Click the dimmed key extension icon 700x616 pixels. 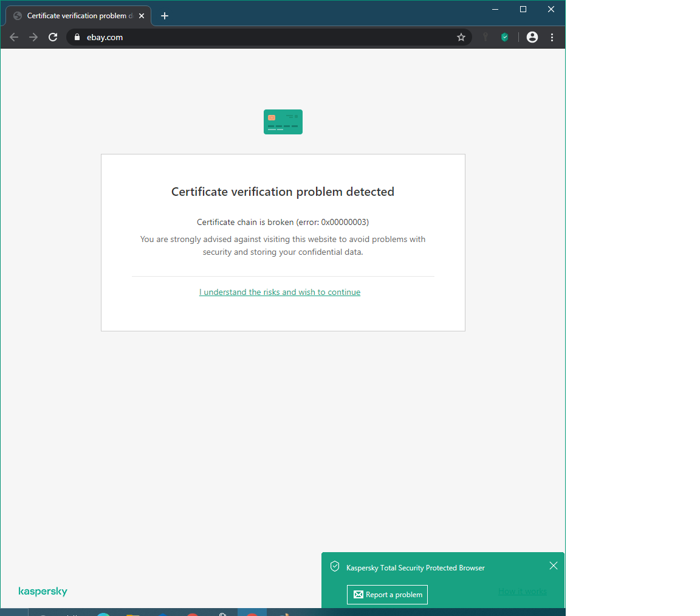485,37
